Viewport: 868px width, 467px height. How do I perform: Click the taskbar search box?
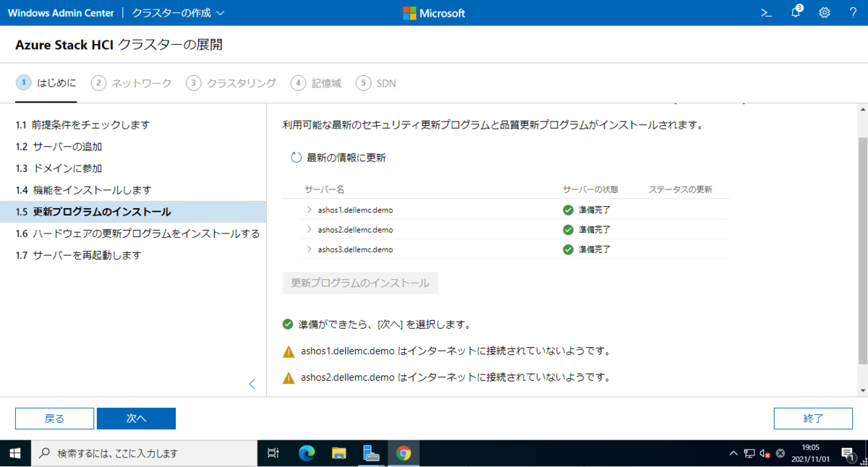pyautogui.click(x=144, y=453)
